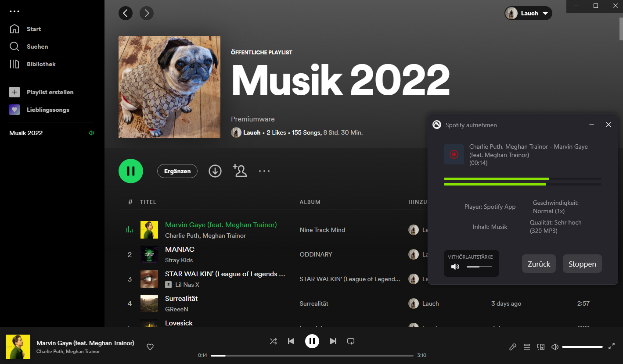Pause playback in bottom player bar
This screenshot has width=623, height=364.
(x=312, y=341)
